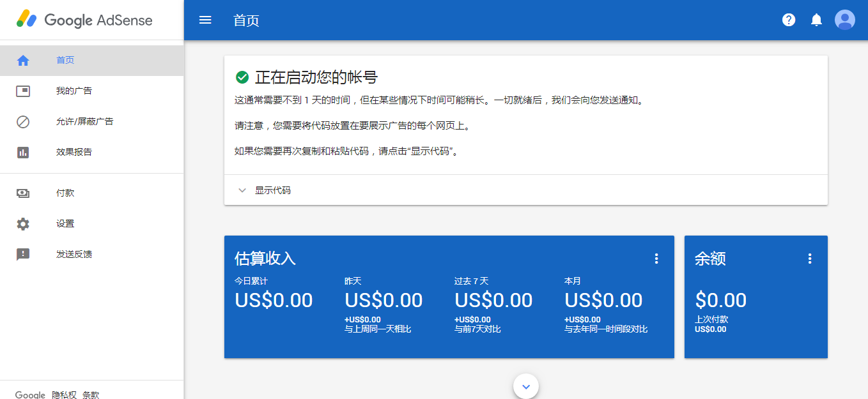Open the 效果报告 menu item
868x399 pixels.
click(74, 153)
